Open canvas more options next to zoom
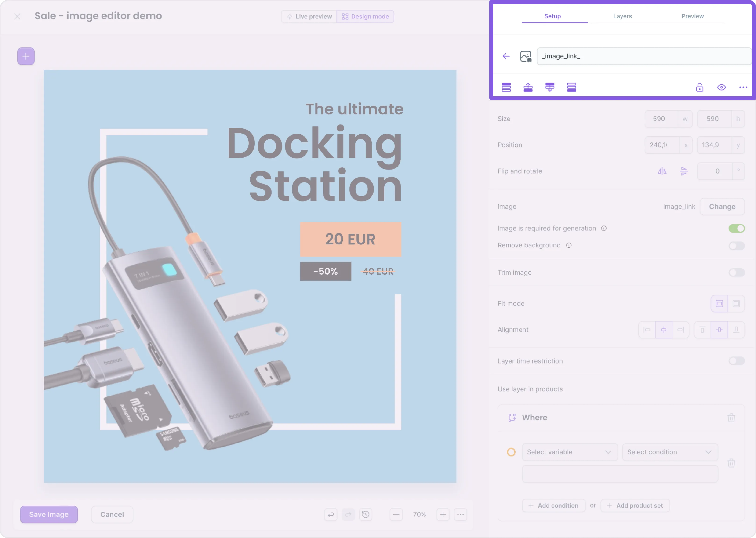Screen dimensions: 756x538 [461, 514]
